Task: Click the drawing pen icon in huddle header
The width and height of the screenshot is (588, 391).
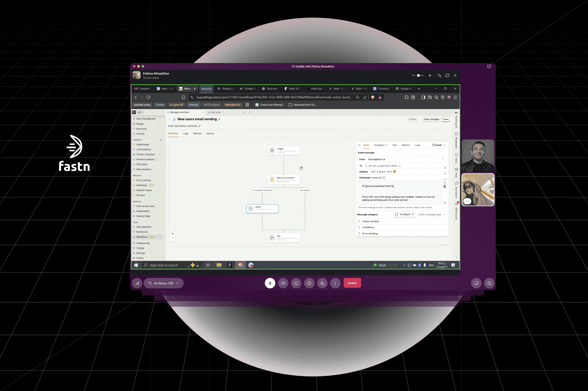Action: tap(439, 75)
